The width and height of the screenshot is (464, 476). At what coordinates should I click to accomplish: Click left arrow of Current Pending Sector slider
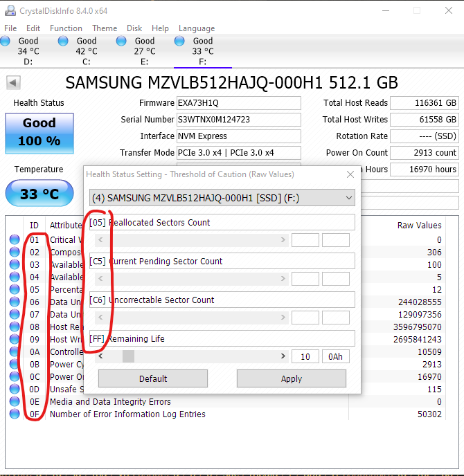tap(100, 278)
